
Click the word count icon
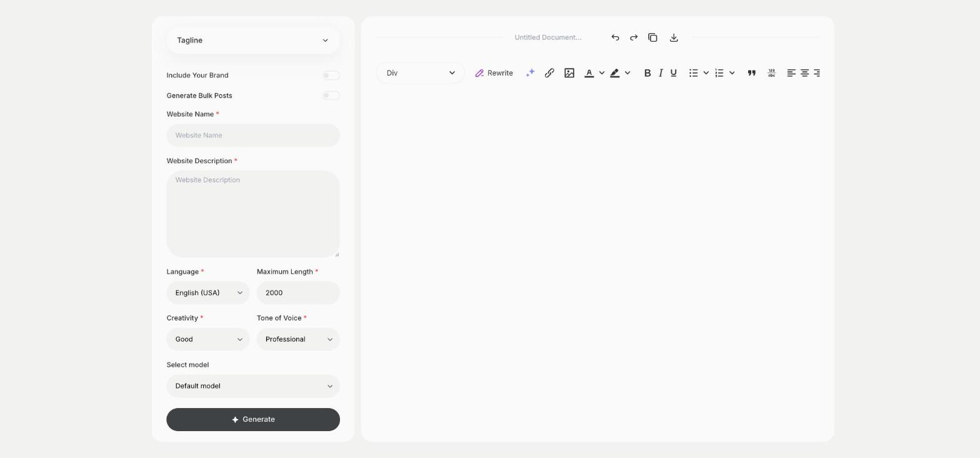click(x=772, y=73)
